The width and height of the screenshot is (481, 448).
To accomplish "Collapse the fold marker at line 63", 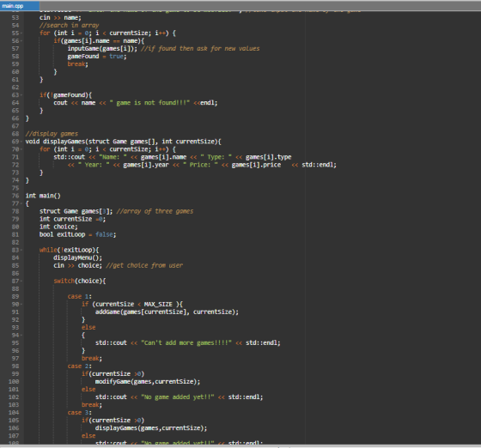I will coord(21,95).
